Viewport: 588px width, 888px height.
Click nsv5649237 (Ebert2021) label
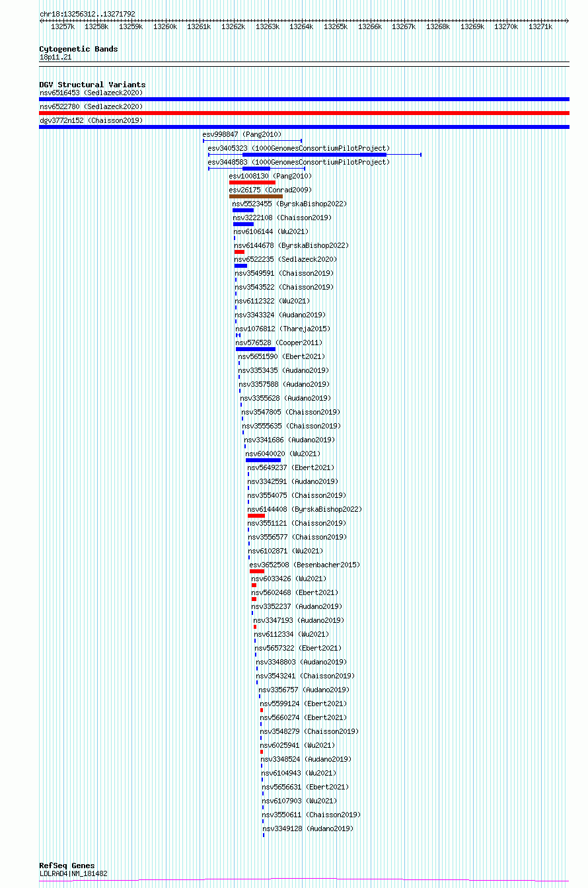291,467
